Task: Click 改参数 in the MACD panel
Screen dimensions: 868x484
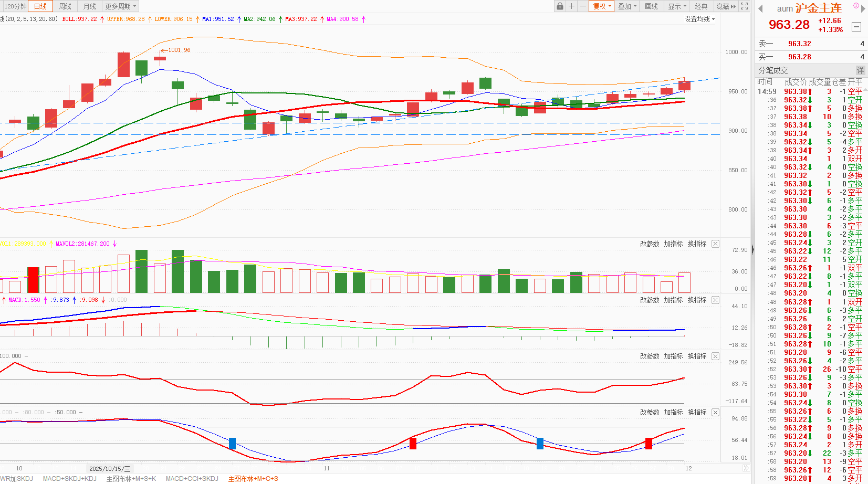Action: click(x=650, y=300)
